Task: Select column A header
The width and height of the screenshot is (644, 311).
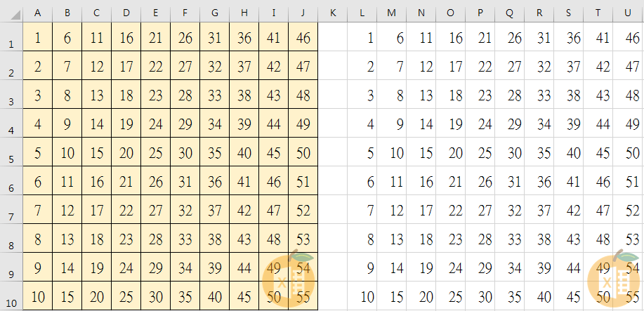Action: [37, 13]
